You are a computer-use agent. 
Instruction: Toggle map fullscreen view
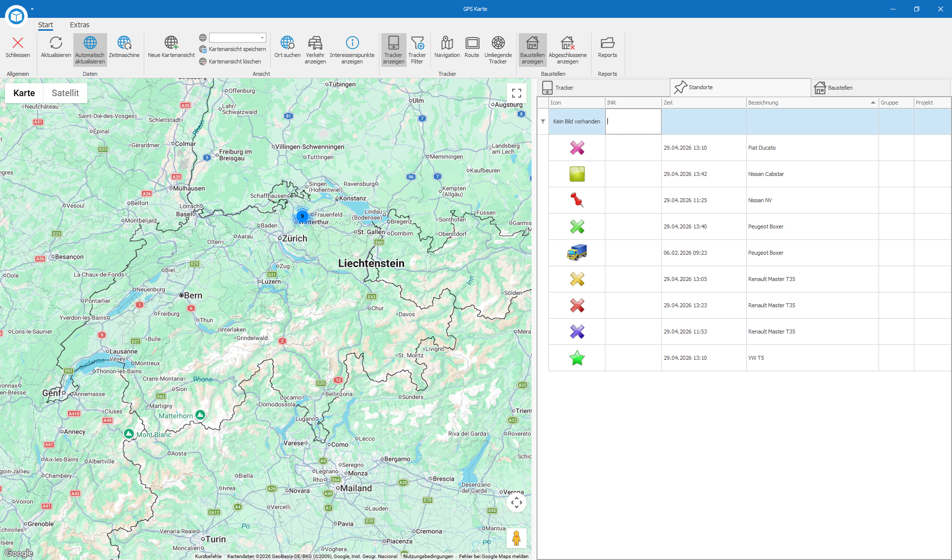click(517, 93)
